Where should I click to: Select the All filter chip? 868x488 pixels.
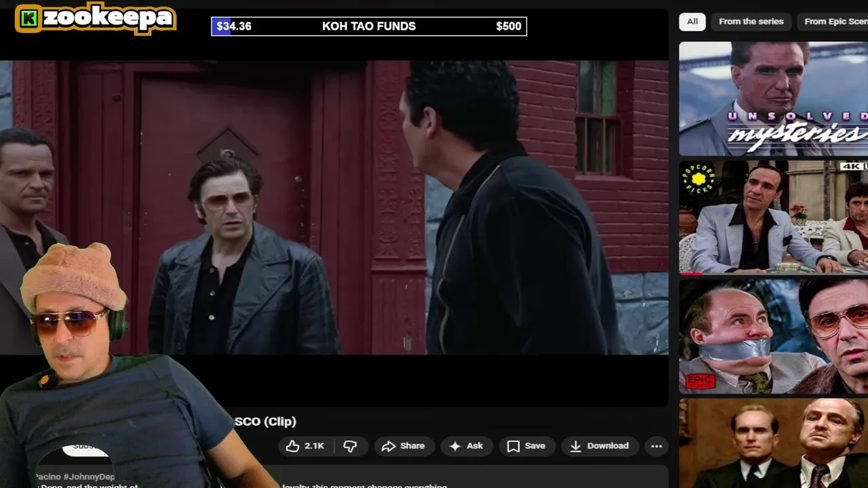click(x=692, y=22)
